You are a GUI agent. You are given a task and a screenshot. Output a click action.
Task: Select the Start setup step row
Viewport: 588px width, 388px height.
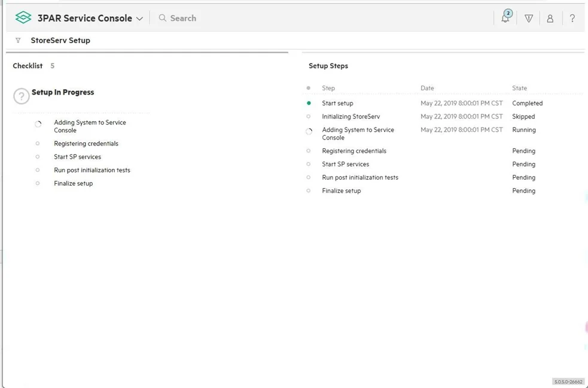(x=337, y=103)
